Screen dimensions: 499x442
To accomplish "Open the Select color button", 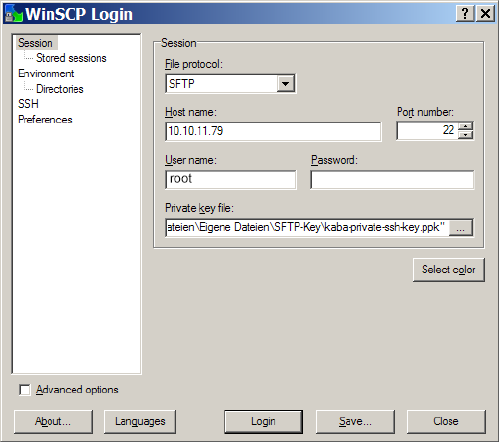I will coord(449,269).
